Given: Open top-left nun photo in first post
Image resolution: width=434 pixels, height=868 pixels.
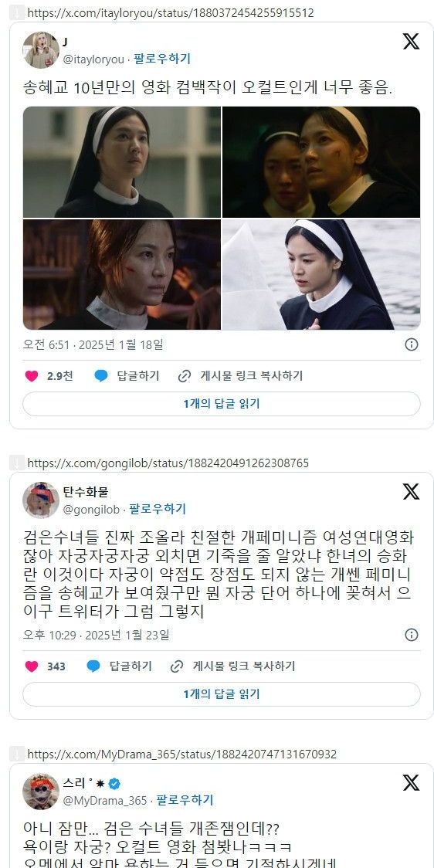Looking at the screenshot, I should tap(122, 162).
